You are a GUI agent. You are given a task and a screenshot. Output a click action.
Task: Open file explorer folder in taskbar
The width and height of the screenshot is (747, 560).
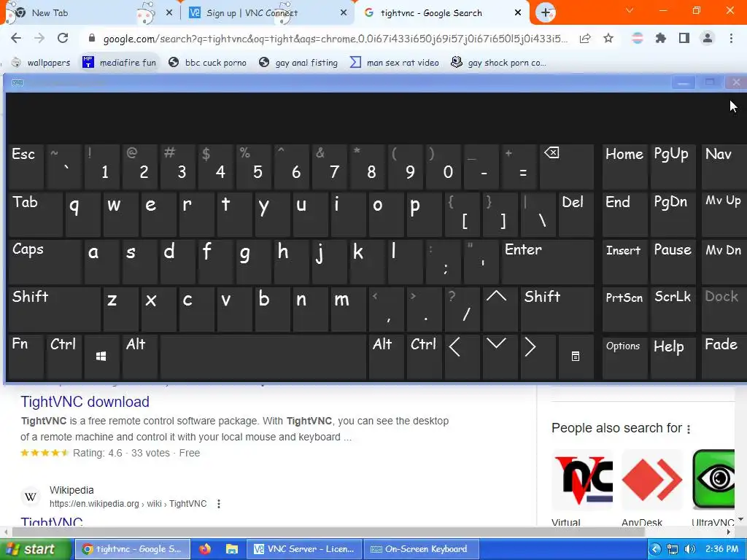tap(232, 549)
